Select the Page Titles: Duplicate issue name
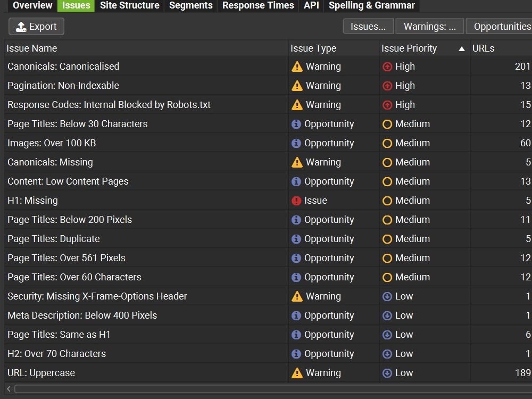 [x=54, y=239]
